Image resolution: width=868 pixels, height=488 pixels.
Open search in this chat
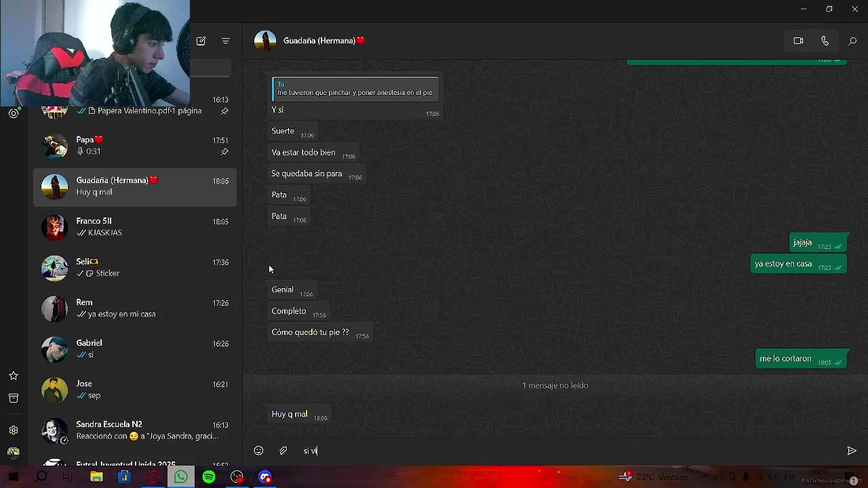[852, 41]
